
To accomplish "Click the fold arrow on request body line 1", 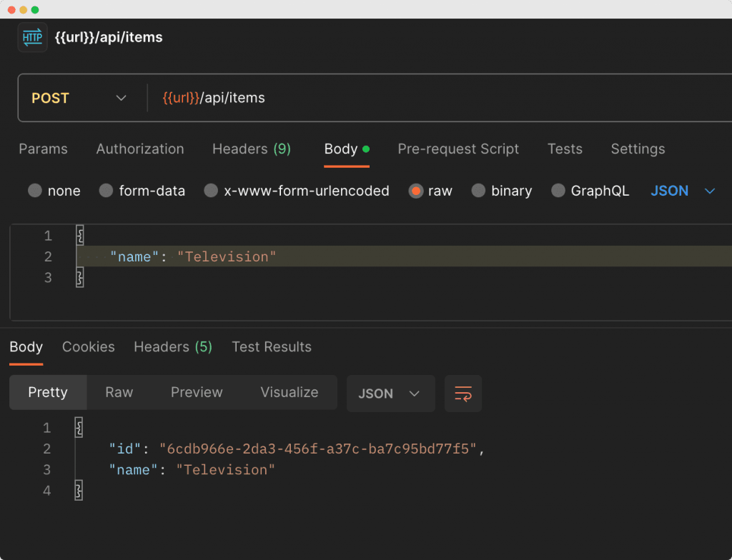I will 79,235.
